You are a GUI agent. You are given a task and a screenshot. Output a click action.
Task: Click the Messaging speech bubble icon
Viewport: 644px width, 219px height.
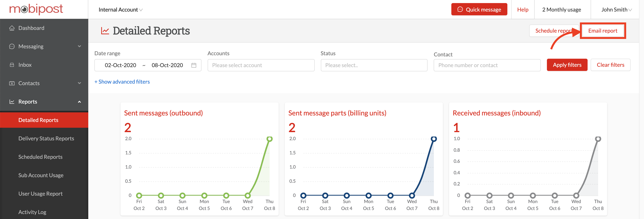coord(12,46)
